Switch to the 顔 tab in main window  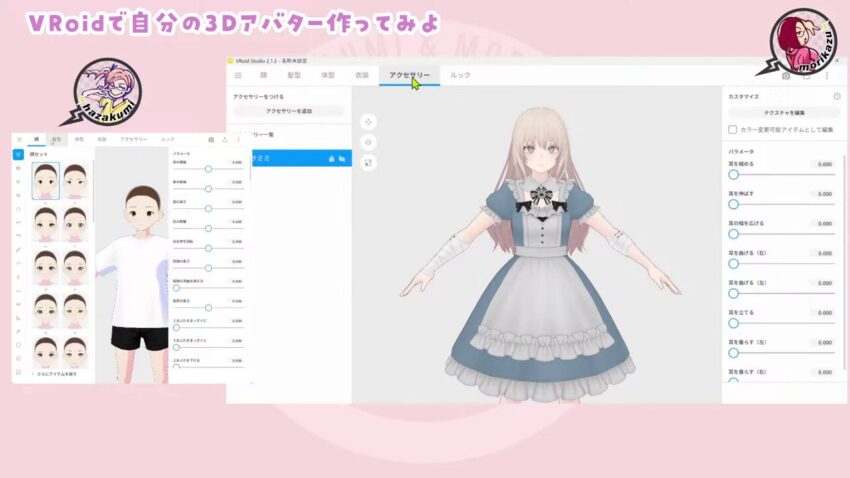click(x=263, y=75)
